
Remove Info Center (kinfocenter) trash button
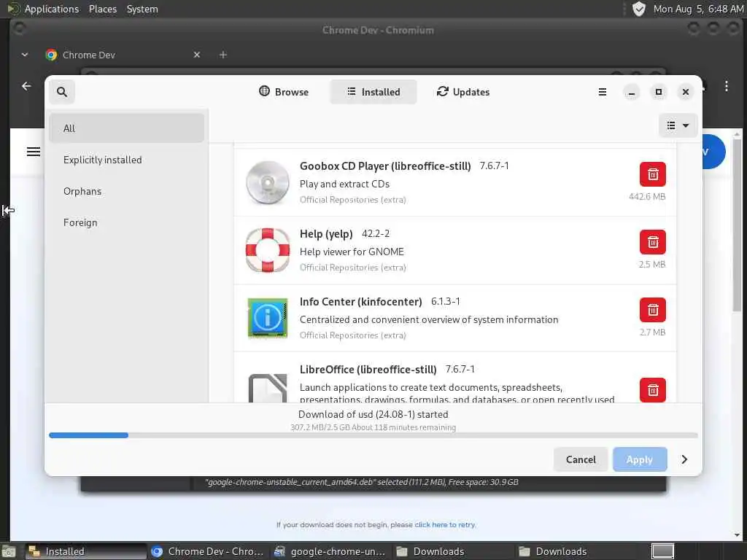pyautogui.click(x=653, y=310)
